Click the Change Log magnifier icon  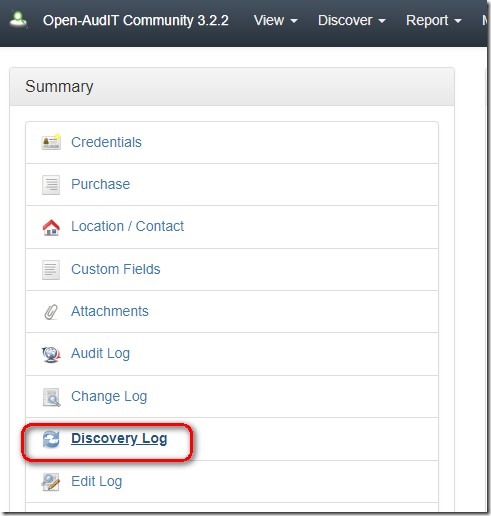[51, 397]
